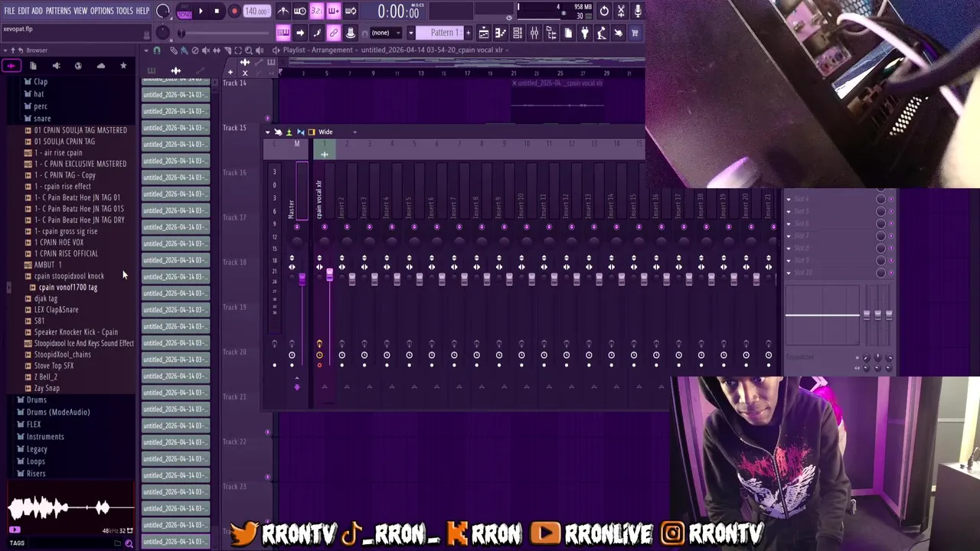980x551 pixels.
Task: Open the VIEW menu
Action: pos(80,11)
